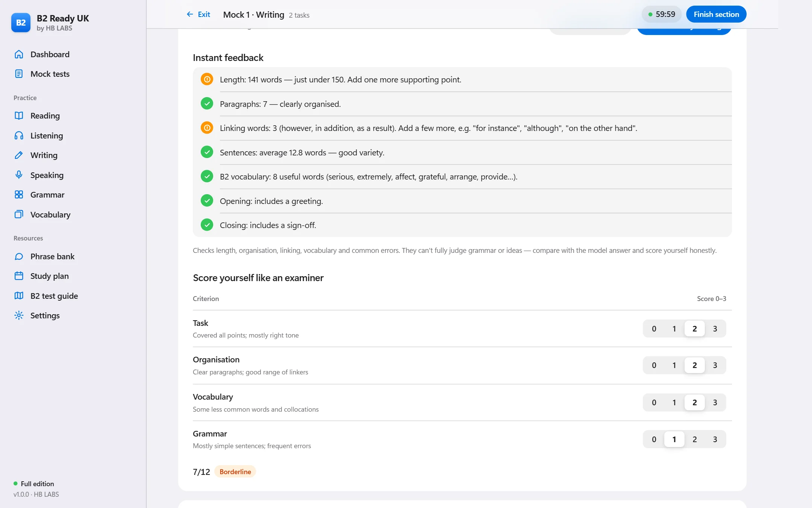This screenshot has height=508, width=812.
Task: Select Grammar label in sidebar
Action: [47, 195]
